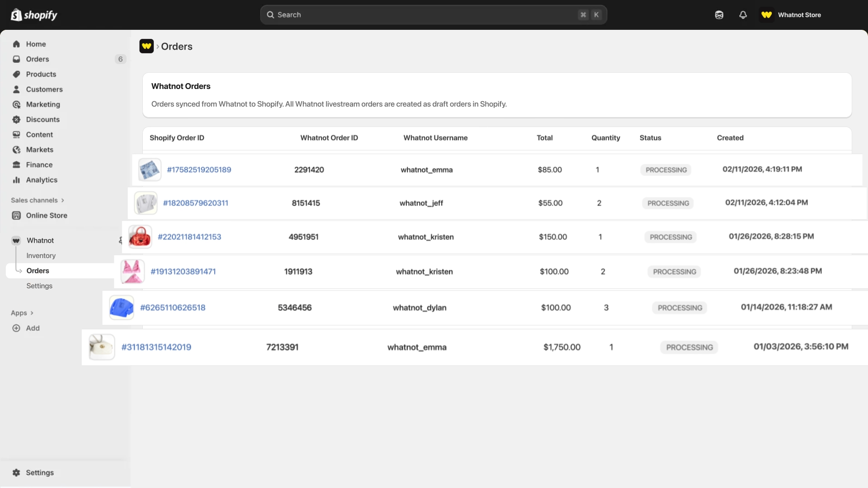Open Analytics from the sidebar
Viewport: 868px width, 488px height.
point(41,180)
